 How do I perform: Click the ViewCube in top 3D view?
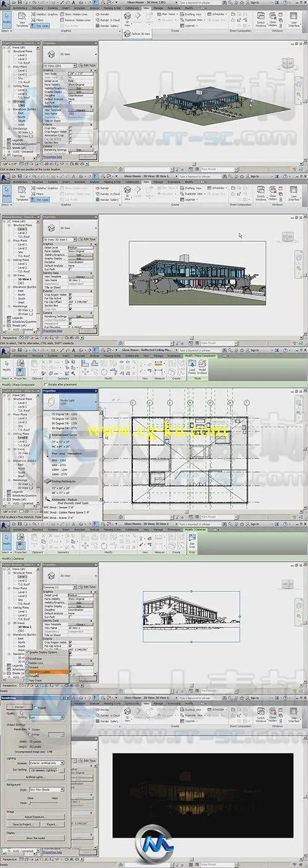pyautogui.click(x=286, y=63)
